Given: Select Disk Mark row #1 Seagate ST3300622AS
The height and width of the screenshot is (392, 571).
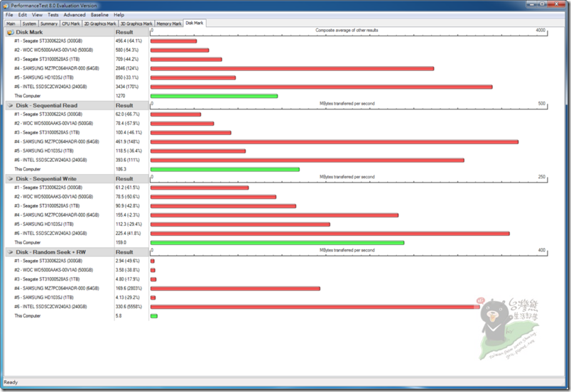Looking at the screenshot, I should [x=48, y=41].
